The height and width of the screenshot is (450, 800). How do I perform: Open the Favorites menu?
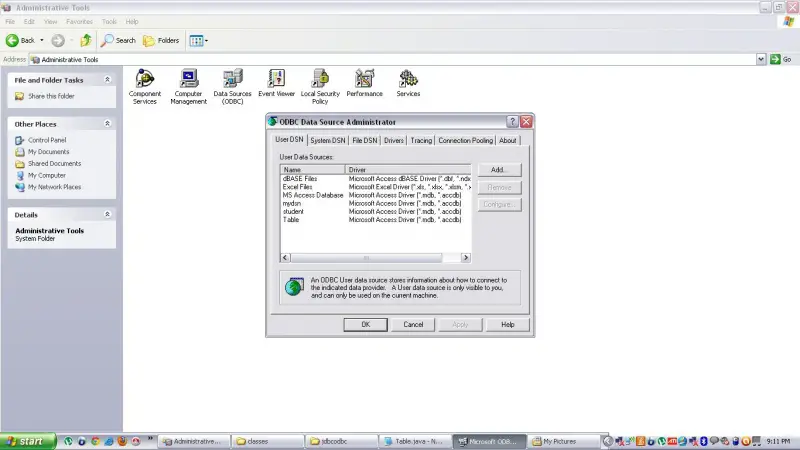click(x=80, y=21)
